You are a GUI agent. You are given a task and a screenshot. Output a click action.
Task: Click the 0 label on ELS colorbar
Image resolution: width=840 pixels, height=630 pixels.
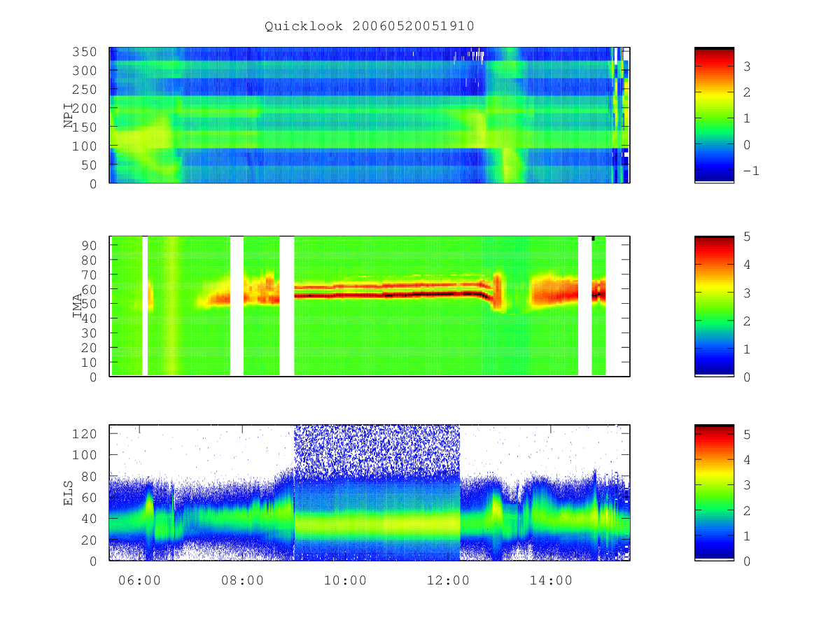point(746,561)
